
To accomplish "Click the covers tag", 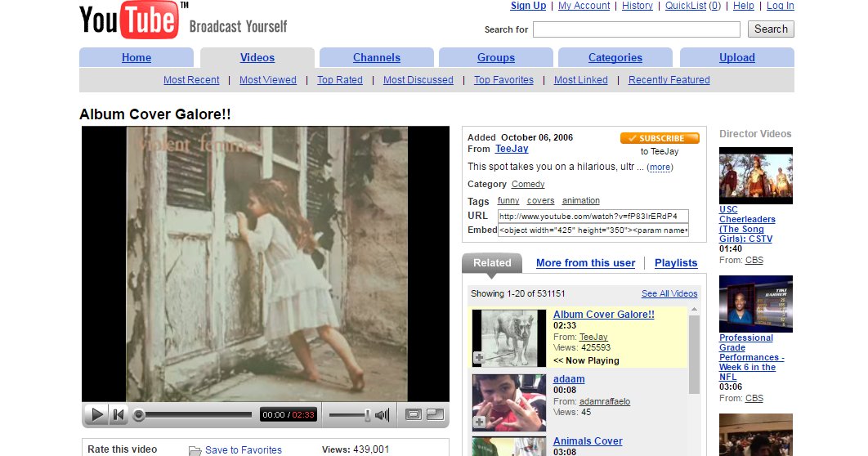I will coord(540,200).
